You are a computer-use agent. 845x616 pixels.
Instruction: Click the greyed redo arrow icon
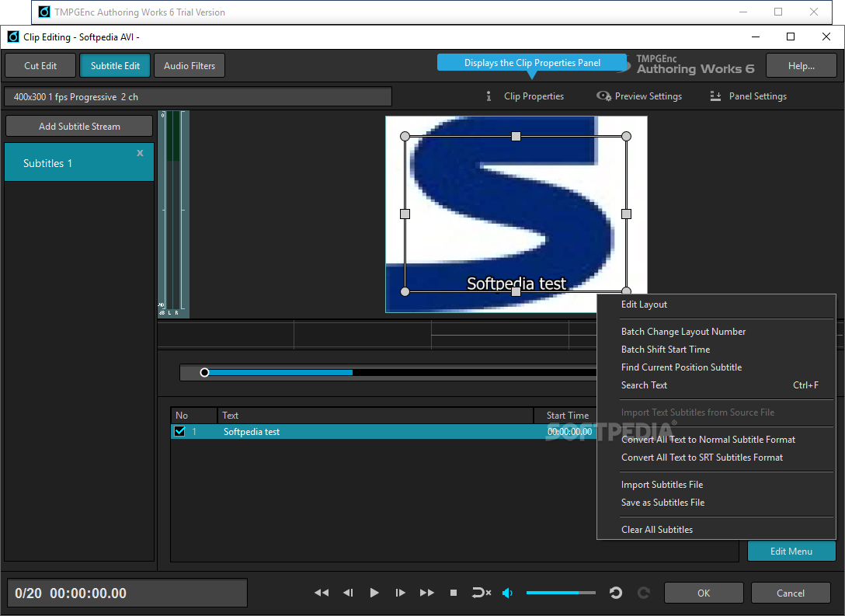[x=643, y=593]
